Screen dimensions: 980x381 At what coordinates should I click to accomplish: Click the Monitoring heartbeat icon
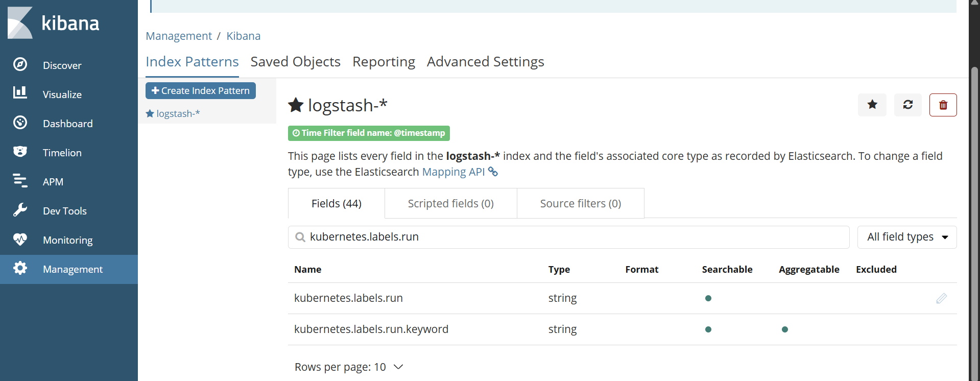pyautogui.click(x=20, y=239)
